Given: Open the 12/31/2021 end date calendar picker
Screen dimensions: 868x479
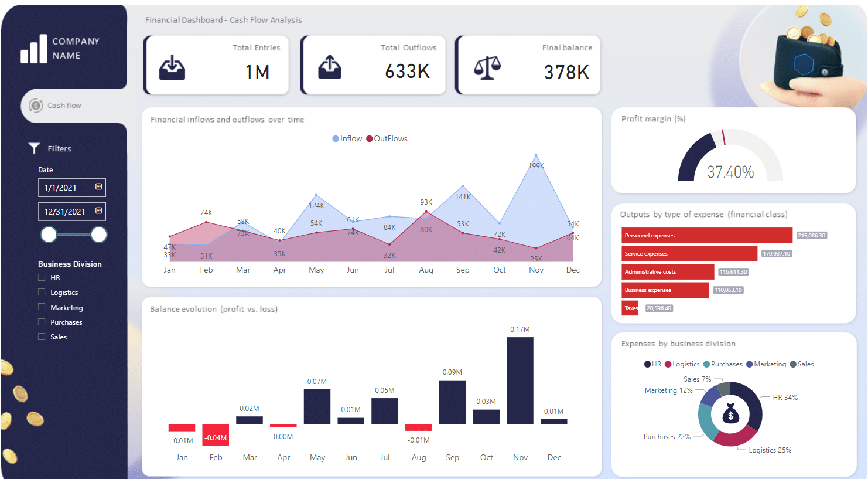Looking at the screenshot, I should pos(98,211).
